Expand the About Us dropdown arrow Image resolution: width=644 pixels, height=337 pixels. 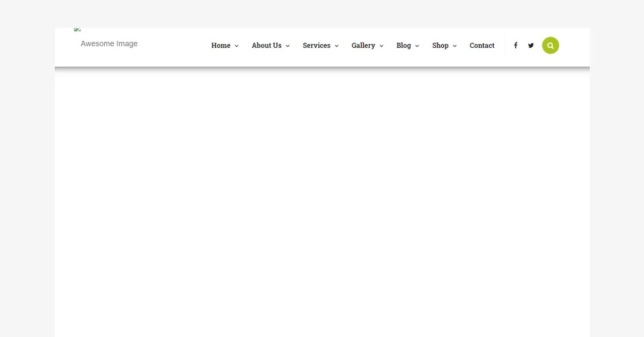(288, 46)
